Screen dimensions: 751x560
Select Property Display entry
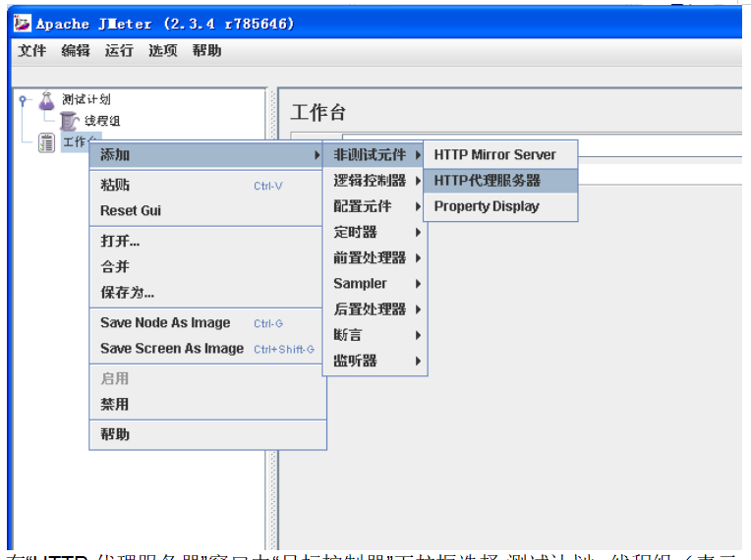500,206
